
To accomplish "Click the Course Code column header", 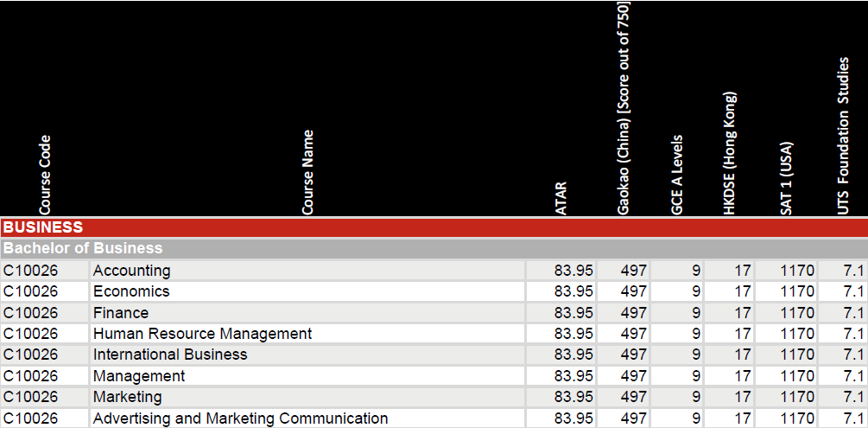I will 45,174.
